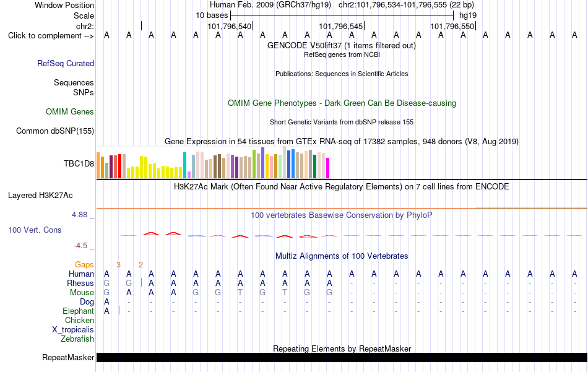
Task: Click the cyan bar in the GTEx chart
Action: tap(184, 165)
